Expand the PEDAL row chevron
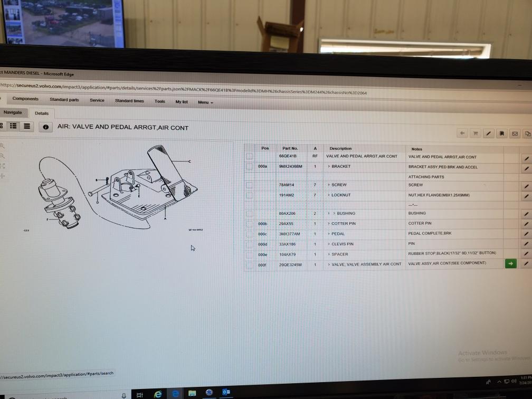 [329, 233]
